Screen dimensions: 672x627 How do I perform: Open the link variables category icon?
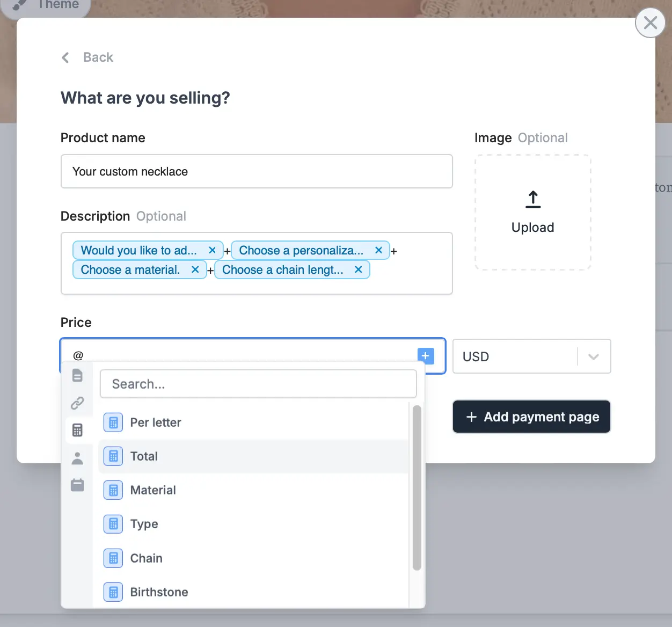(x=78, y=403)
